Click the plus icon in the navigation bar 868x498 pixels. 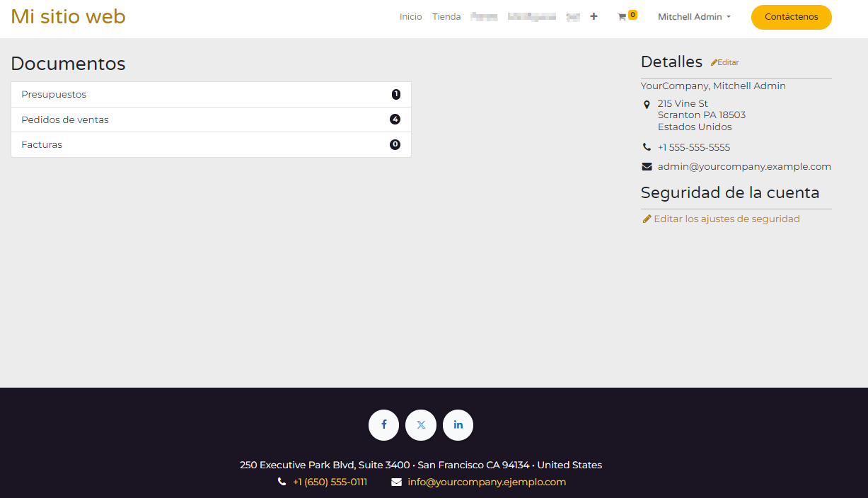(594, 16)
